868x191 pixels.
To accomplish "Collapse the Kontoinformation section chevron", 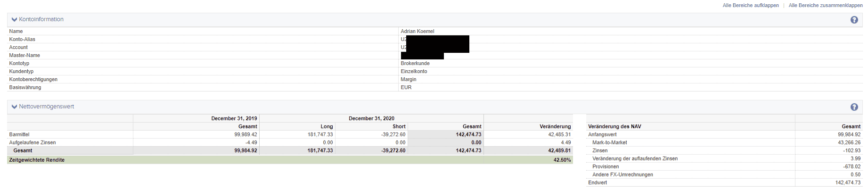I will coord(14,20).
